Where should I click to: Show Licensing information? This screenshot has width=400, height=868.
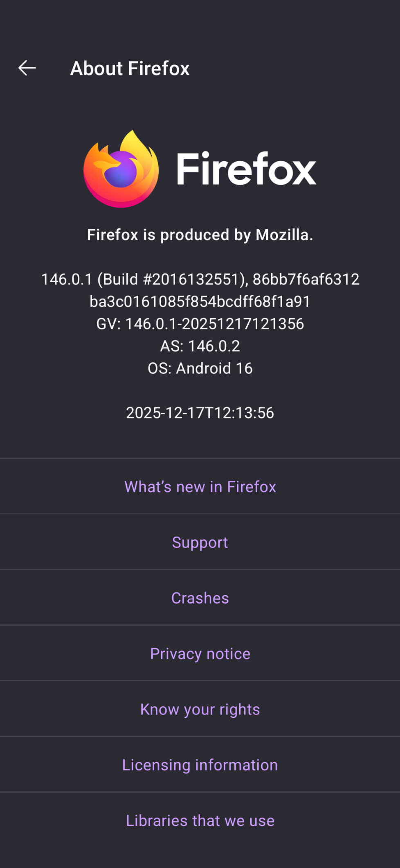coord(200,765)
